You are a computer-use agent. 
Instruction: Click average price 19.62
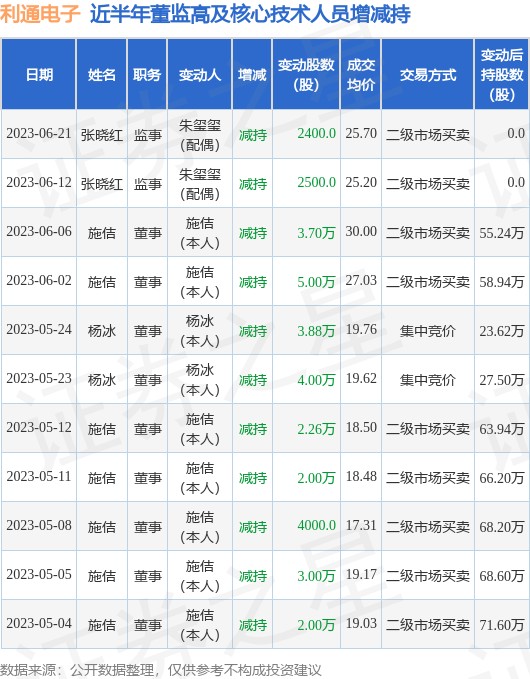coord(361,378)
